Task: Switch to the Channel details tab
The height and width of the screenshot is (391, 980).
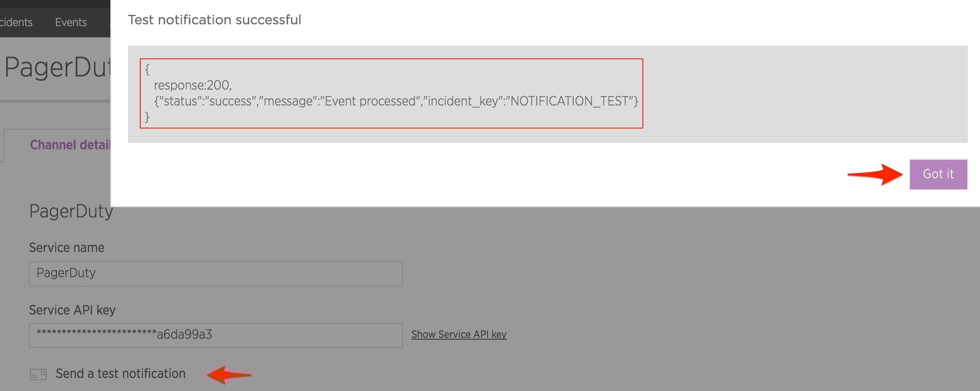Action: click(70, 145)
